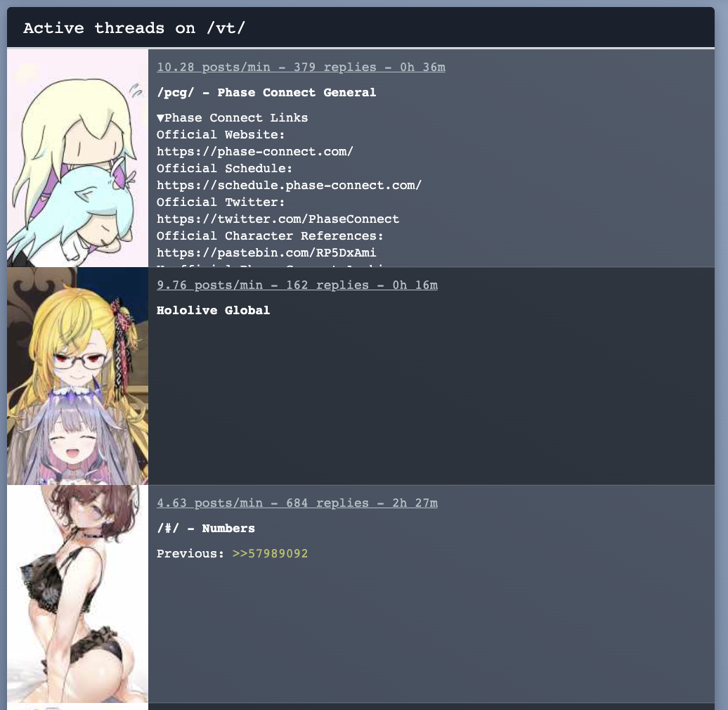Open the twitter.com/PhaseConnect URL
Image resolution: width=728 pixels, height=710 pixels.
coord(278,219)
